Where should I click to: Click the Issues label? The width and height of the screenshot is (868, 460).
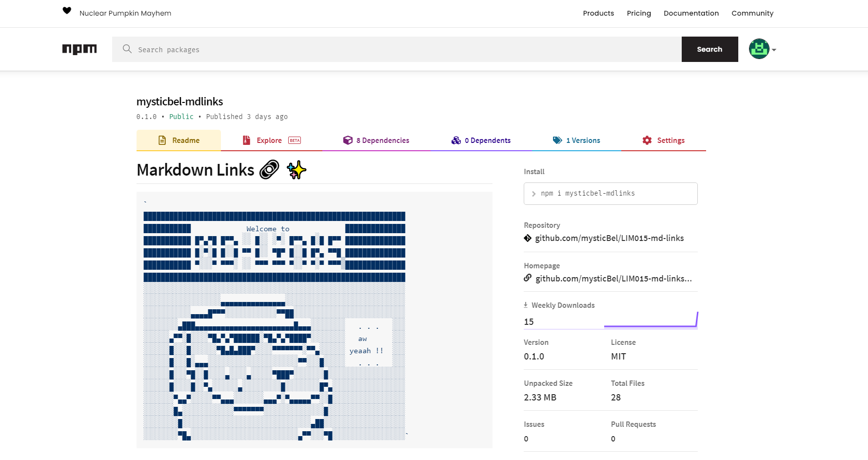click(x=534, y=424)
